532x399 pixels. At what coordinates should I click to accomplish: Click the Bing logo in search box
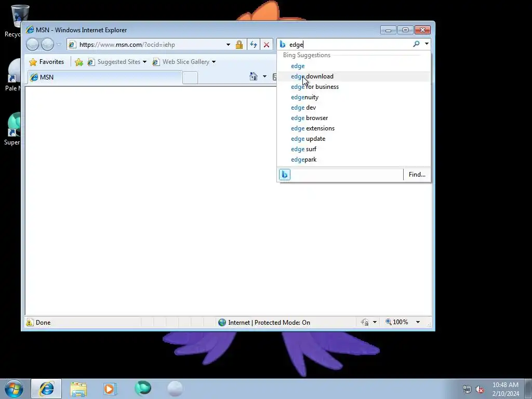coord(282,44)
